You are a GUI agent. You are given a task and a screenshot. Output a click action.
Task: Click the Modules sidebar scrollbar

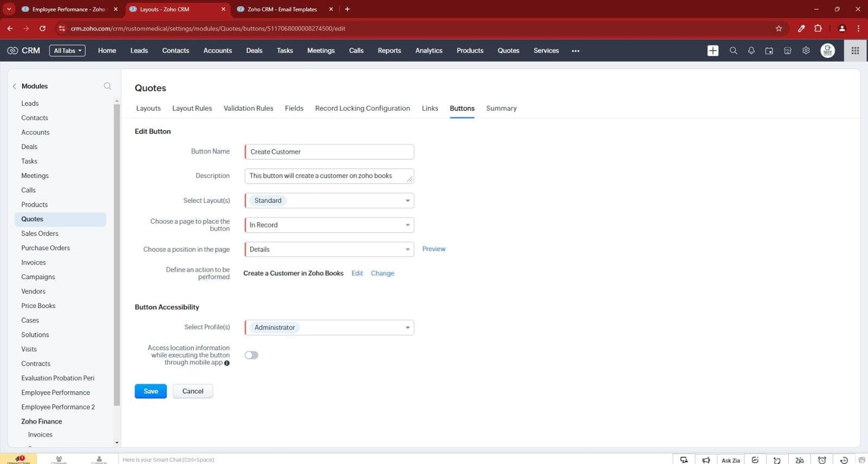tap(117, 255)
